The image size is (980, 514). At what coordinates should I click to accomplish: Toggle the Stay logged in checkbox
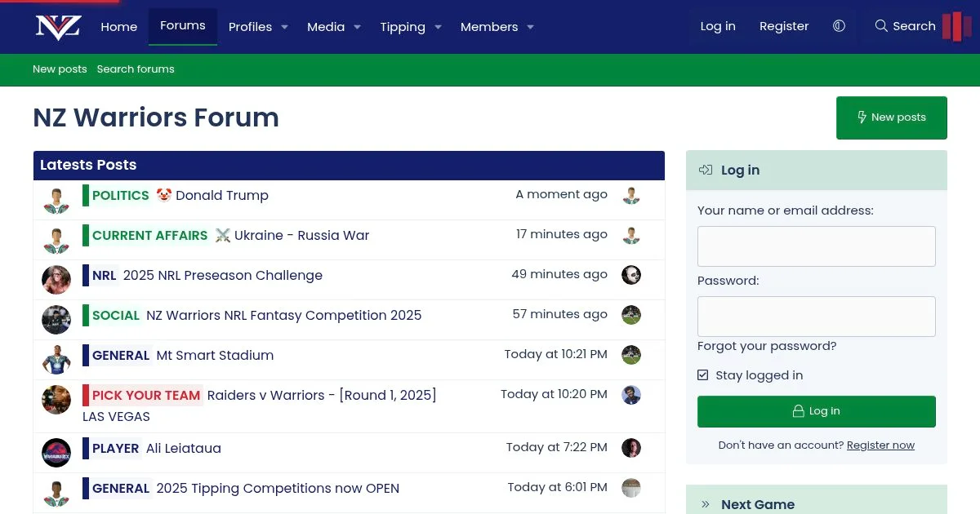(703, 375)
